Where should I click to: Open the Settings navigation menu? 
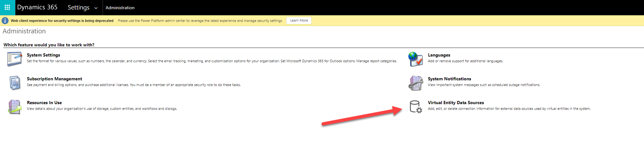[x=79, y=7]
